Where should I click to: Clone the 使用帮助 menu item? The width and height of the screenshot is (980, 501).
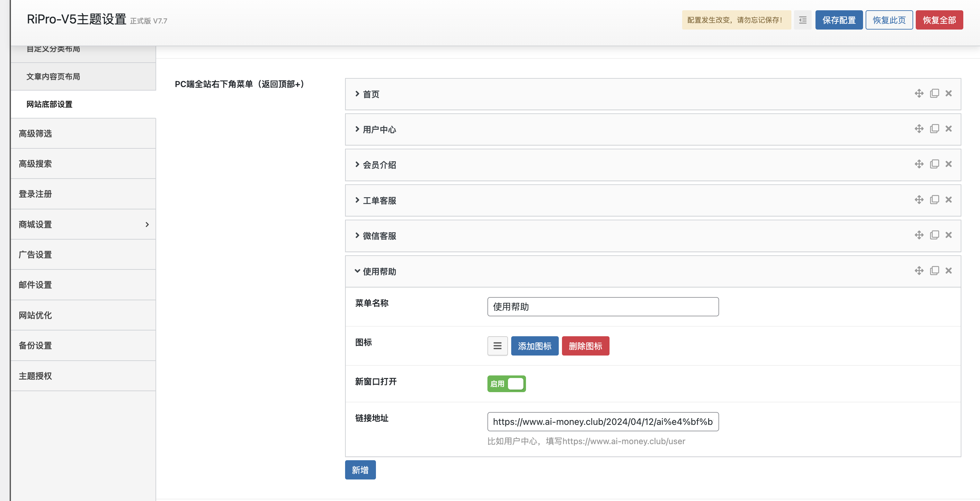click(x=934, y=271)
